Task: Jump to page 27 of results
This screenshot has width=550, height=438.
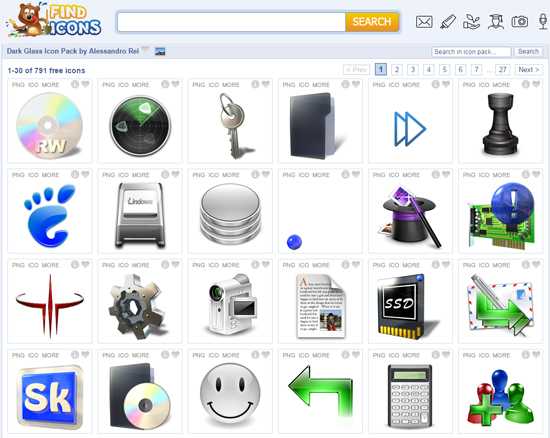Action: coord(502,69)
